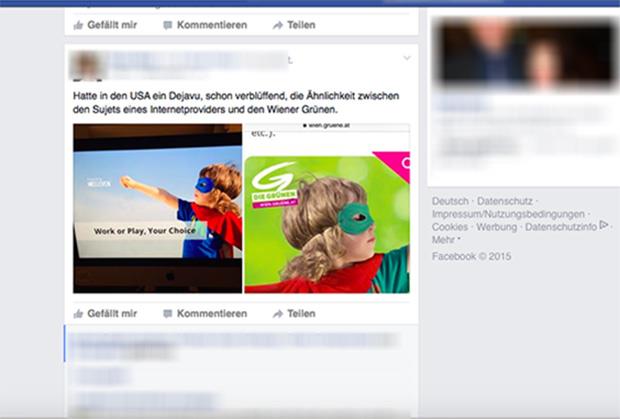This screenshot has width=620, height=419.
Task: Click the Cookies footer link
Action: (x=449, y=227)
